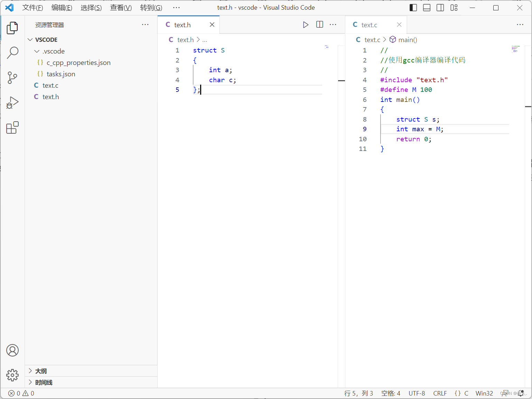This screenshot has height=399, width=532.
Task: Toggle primary side bar visibility
Action: [x=413, y=8]
